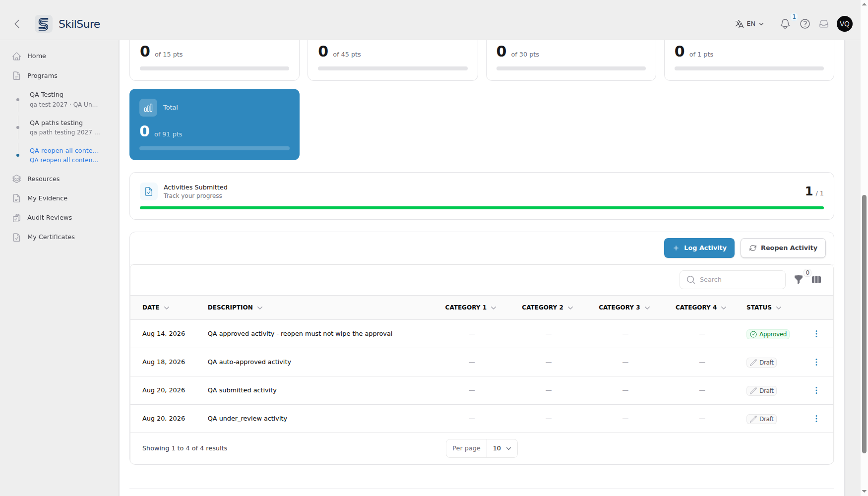Open the help question-mark icon
The height and width of the screenshot is (496, 868).
coord(805,24)
